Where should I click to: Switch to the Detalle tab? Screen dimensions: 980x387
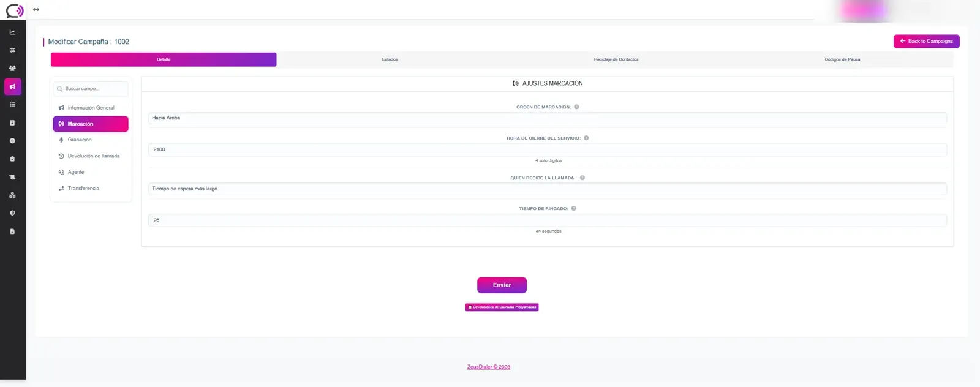164,59
